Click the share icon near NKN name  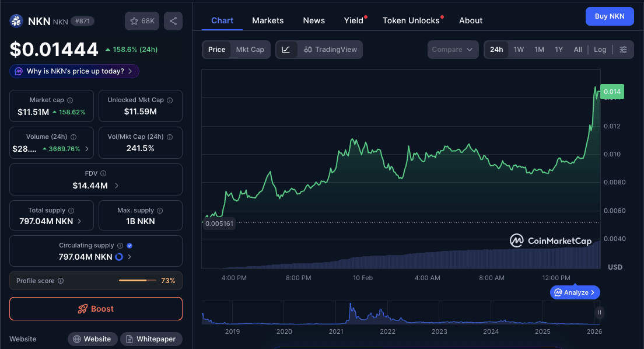(173, 20)
